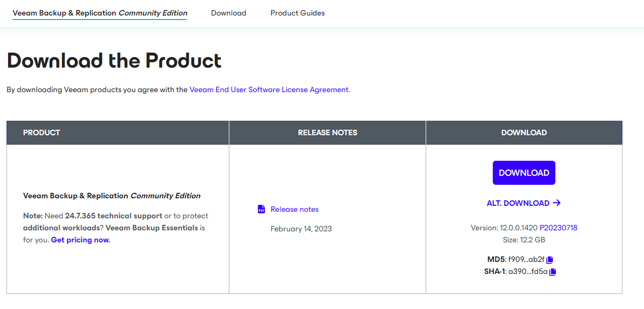Image resolution: width=644 pixels, height=309 pixels.
Task: Follow the ALT. DOWNLOAD link
Action: tap(518, 203)
